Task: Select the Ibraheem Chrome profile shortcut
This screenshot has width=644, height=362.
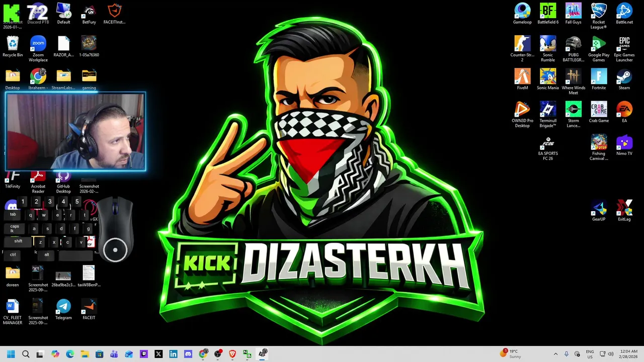Action: 38,79
